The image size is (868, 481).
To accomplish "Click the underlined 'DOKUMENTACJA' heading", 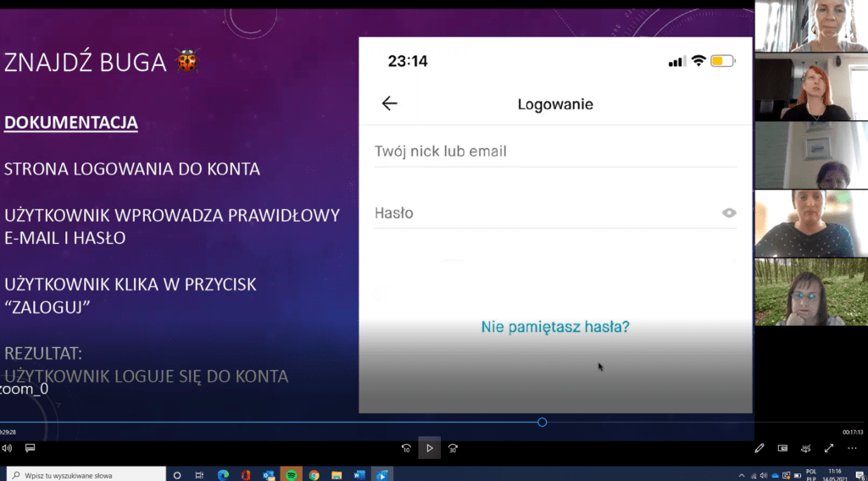I will pos(71,122).
